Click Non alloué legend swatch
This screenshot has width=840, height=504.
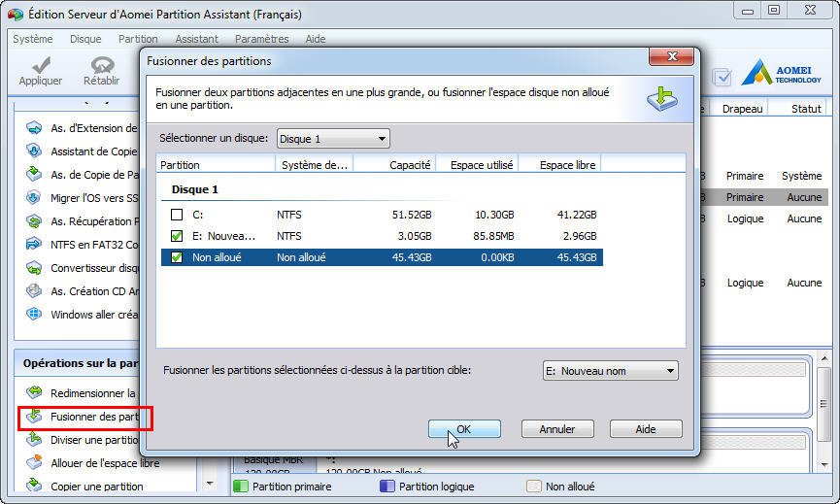tap(533, 487)
